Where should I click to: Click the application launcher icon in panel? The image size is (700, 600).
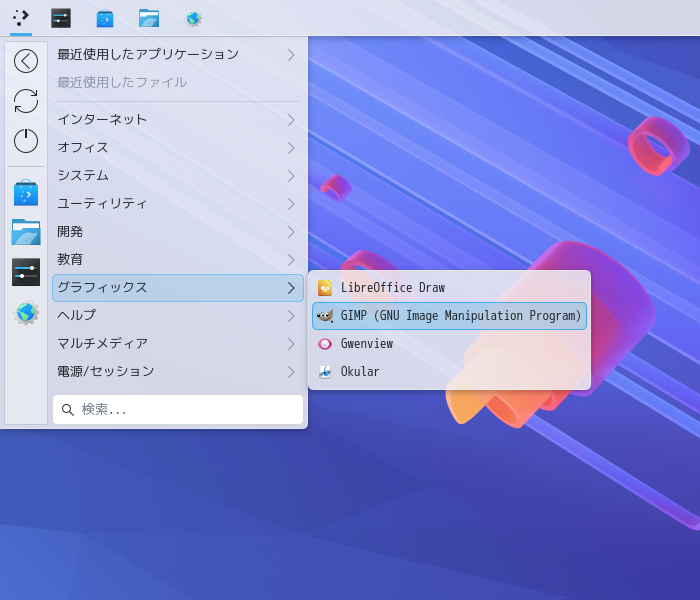[x=21, y=18]
